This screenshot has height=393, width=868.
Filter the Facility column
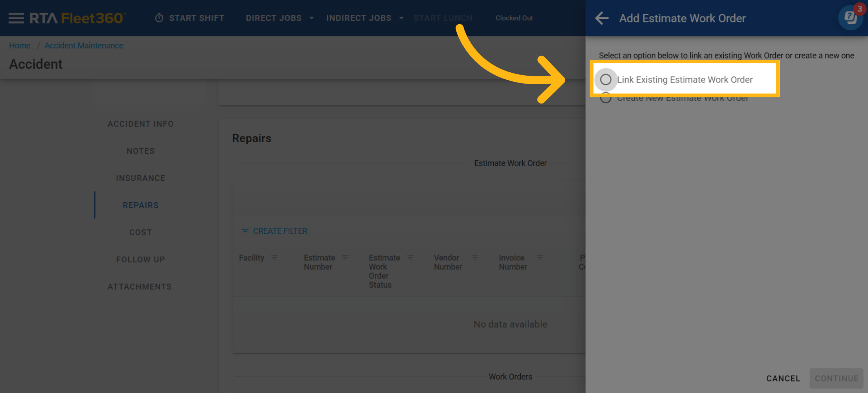click(x=275, y=258)
